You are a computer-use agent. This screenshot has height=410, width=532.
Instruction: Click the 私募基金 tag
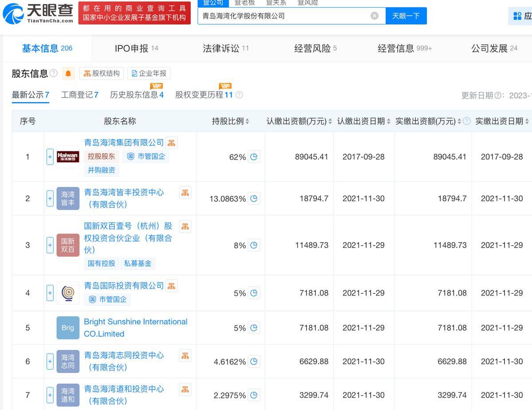pyautogui.click(x=138, y=263)
